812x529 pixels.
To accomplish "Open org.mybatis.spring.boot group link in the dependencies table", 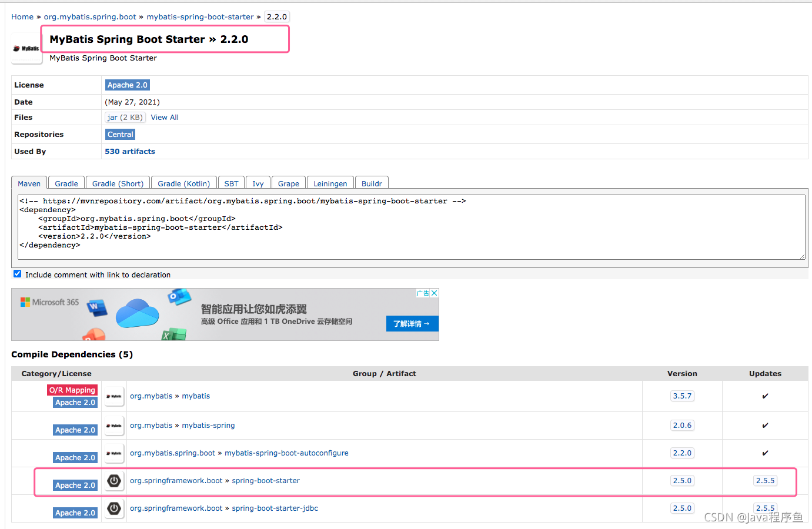I will click(x=172, y=453).
